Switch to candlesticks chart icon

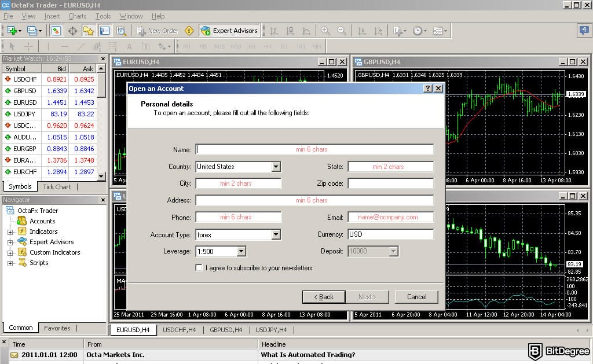pos(290,31)
